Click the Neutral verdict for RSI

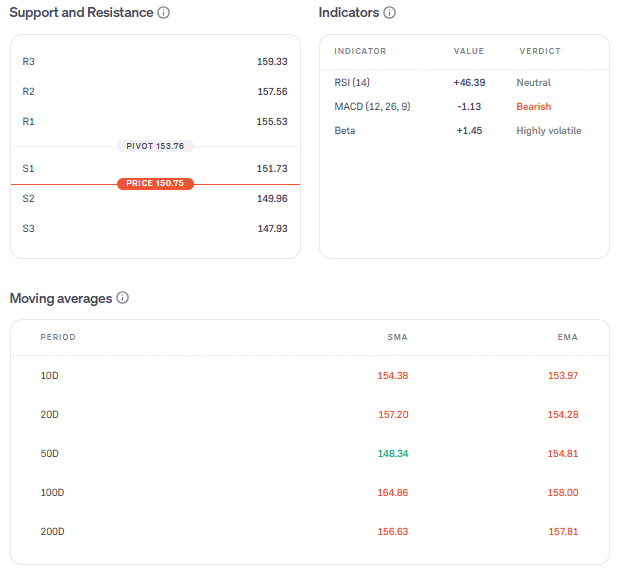533,83
